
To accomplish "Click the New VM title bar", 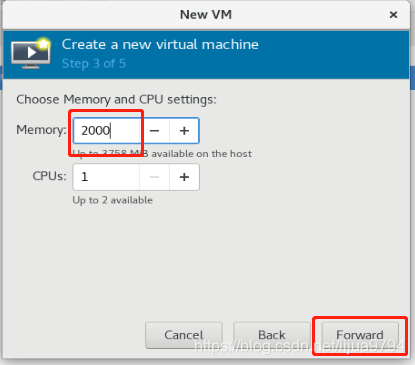I will click(x=206, y=15).
